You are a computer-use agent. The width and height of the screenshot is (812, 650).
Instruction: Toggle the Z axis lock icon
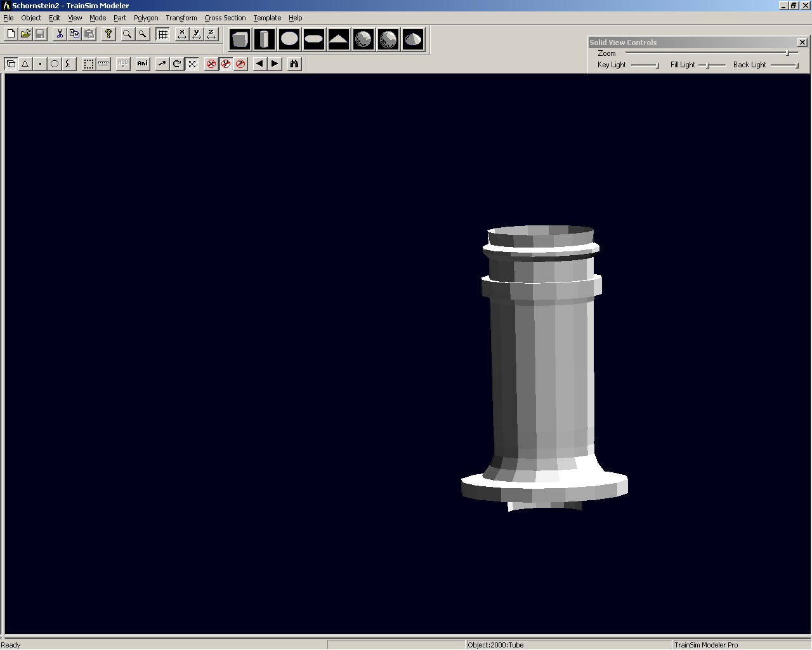(x=211, y=34)
